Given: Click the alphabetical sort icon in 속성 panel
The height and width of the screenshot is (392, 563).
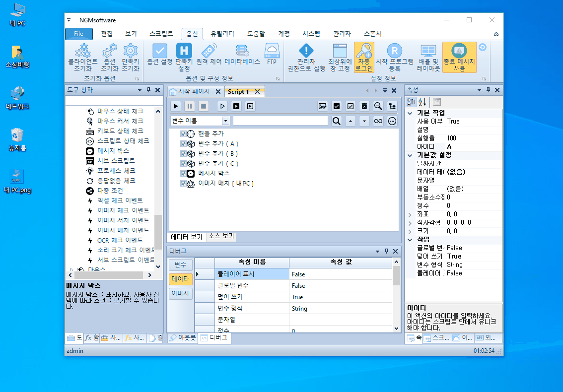Looking at the screenshot, I should [x=422, y=102].
